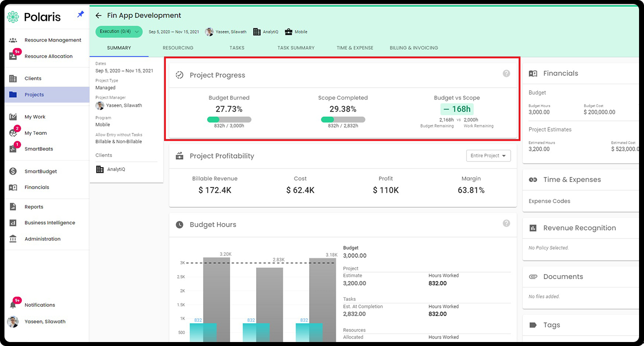Screen dimensions: 644x346
Task: Click Billable & Non-Billable text
Action: tap(118, 142)
